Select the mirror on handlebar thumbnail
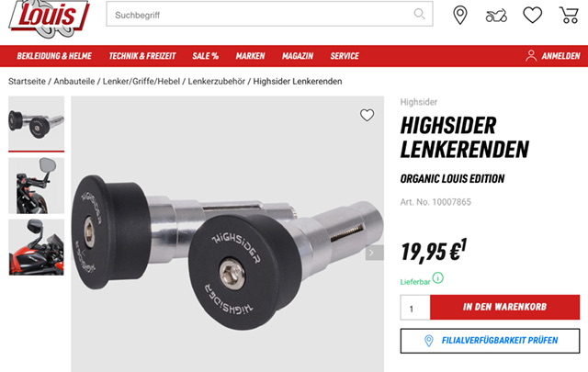Viewport: 588px width, 372px height. point(37,186)
